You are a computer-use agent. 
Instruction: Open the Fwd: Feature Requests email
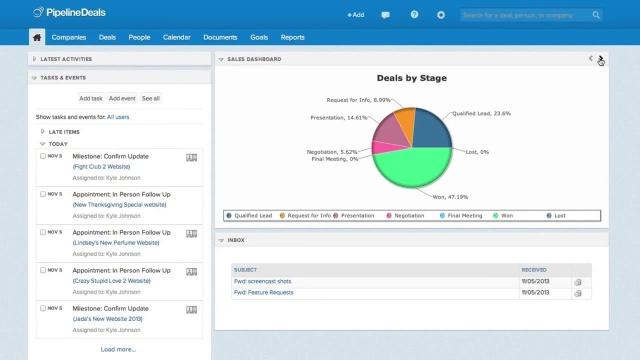[264, 293]
